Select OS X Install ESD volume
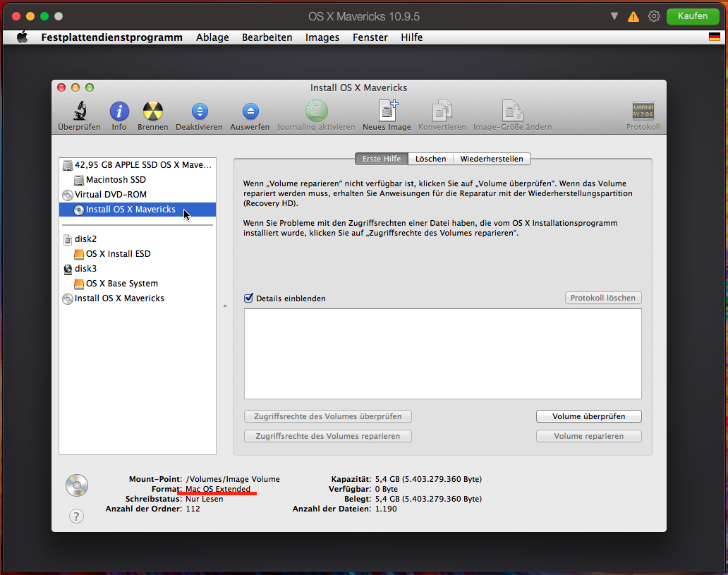Screen dimensions: 728x575 [138, 254]
